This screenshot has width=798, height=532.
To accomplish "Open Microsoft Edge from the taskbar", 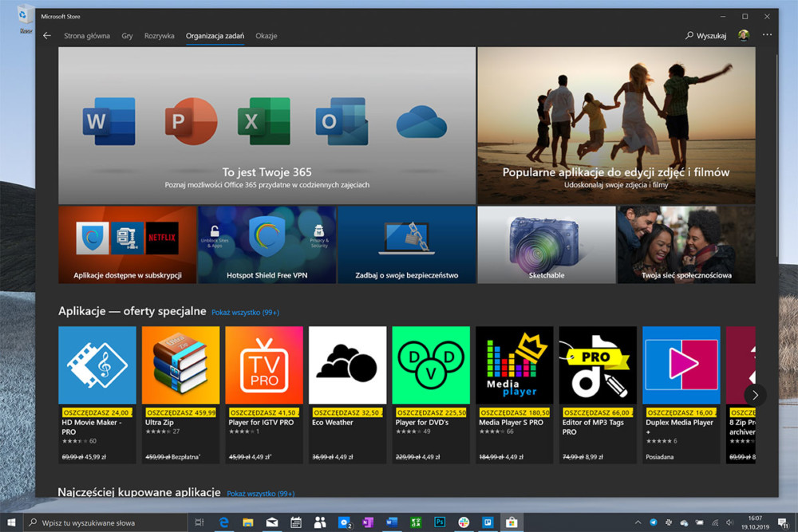I will tap(223, 522).
